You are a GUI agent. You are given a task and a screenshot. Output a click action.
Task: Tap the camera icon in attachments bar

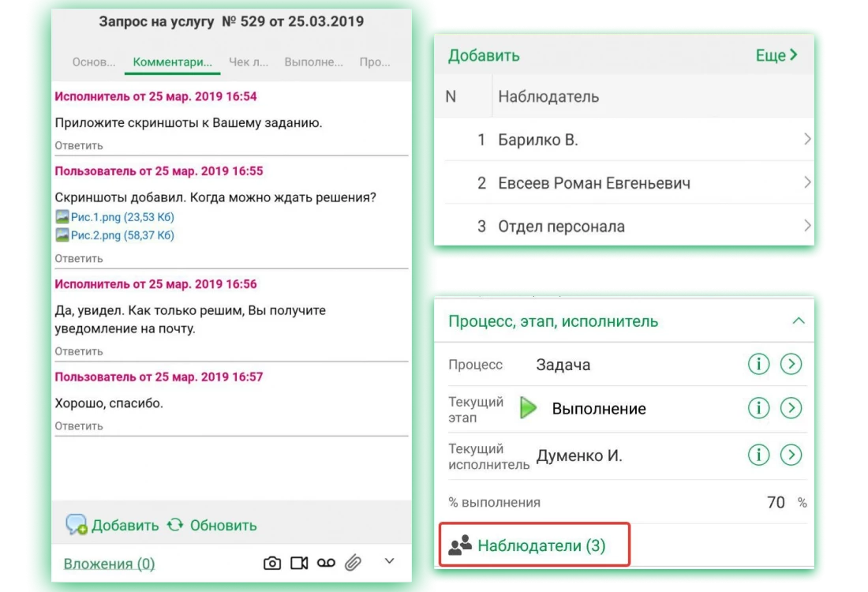[272, 563]
